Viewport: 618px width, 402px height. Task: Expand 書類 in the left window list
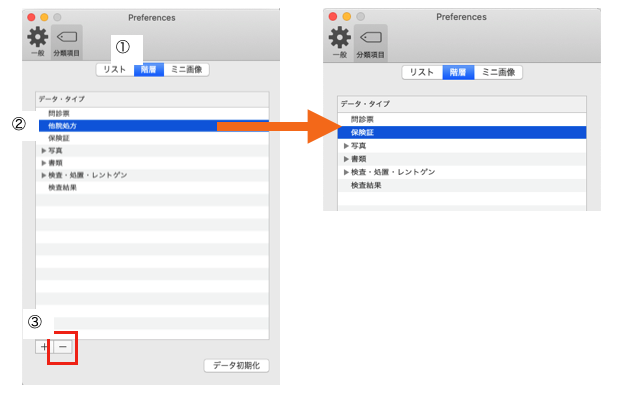44,163
